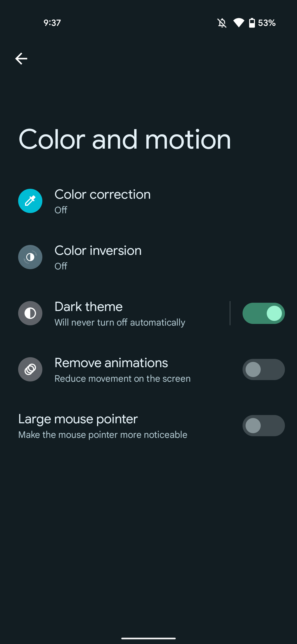
Task: Tap the muted notifications bell icon
Action: tap(222, 23)
